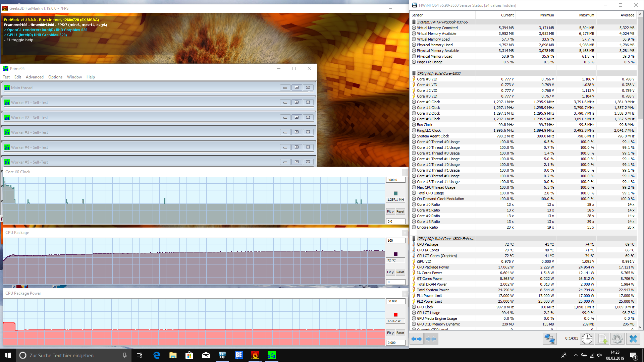Click the taskbar clock showing 14:23
Image resolution: width=644 pixels, height=362 pixels.
615,355
